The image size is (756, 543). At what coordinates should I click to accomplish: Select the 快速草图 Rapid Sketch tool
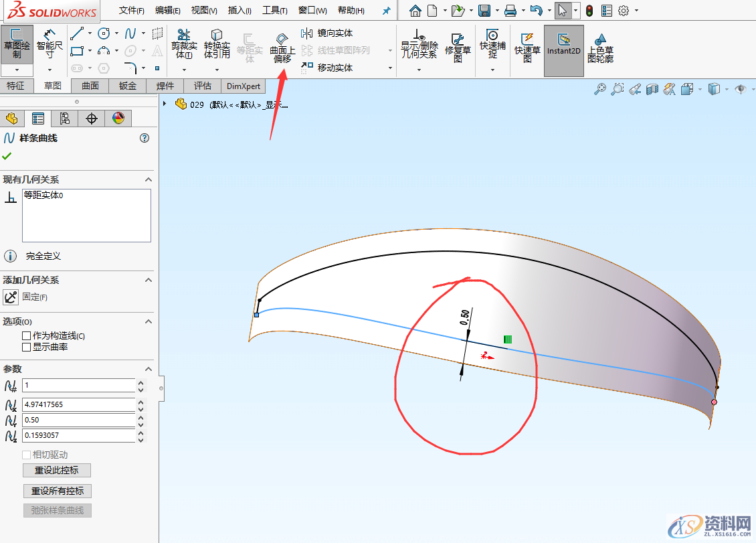click(526, 46)
